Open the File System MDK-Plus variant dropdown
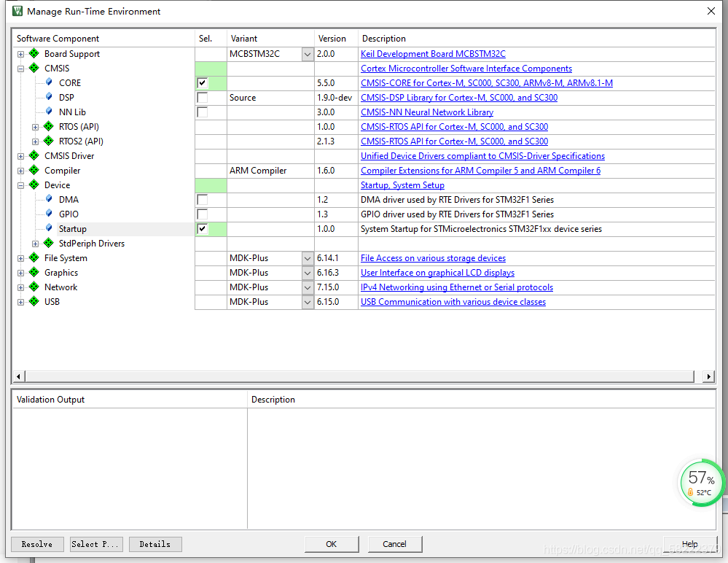Screen dimensions: 728x563 pos(308,258)
